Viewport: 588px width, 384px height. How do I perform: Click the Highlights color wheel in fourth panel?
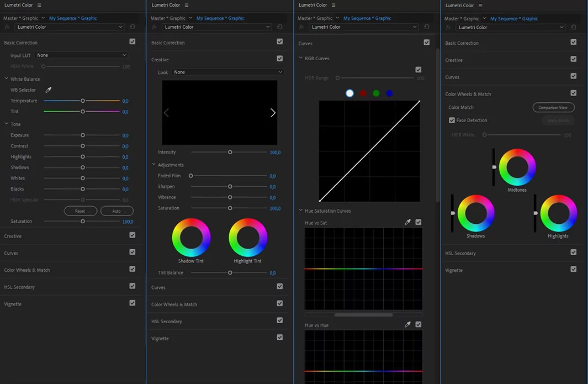tap(558, 213)
